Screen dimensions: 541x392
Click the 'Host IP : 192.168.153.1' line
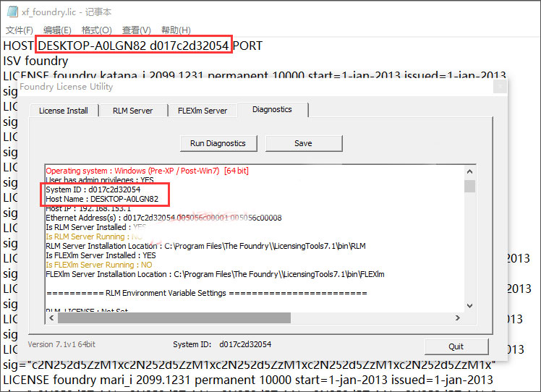point(88,208)
